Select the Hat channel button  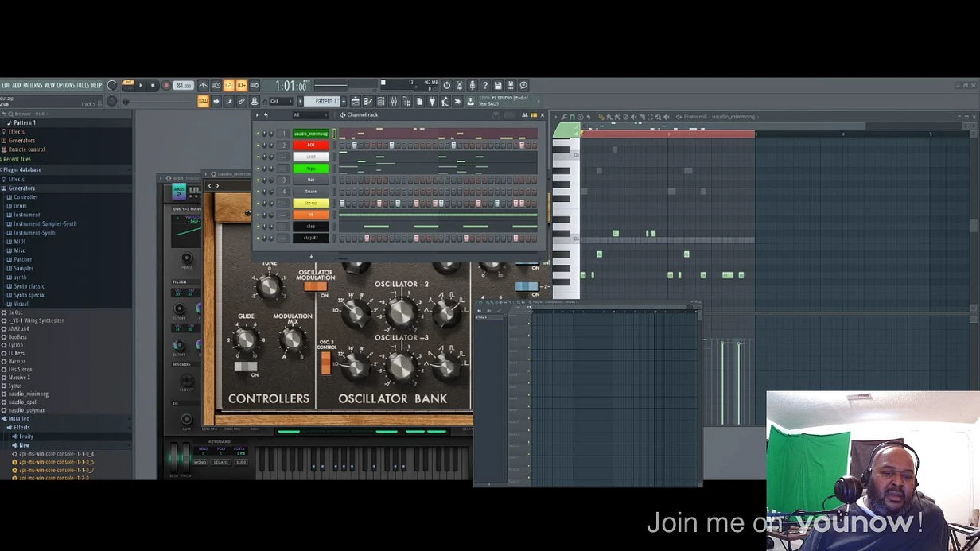[311, 180]
